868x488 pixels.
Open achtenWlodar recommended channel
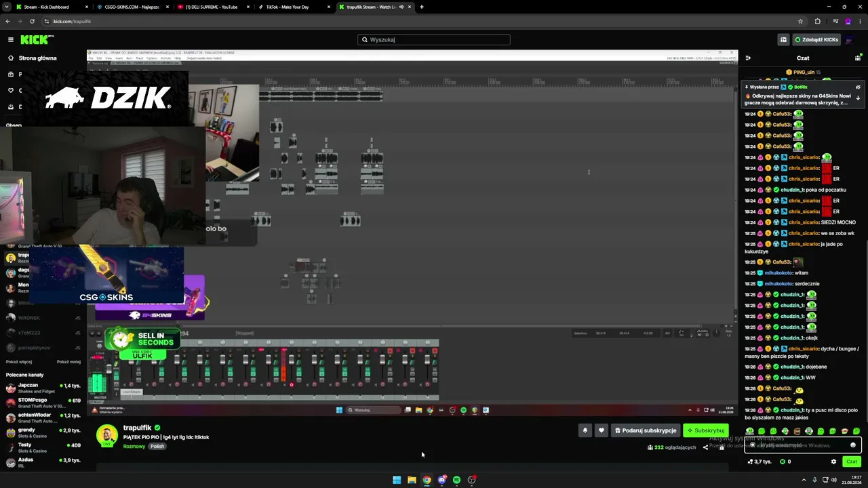[43, 418]
